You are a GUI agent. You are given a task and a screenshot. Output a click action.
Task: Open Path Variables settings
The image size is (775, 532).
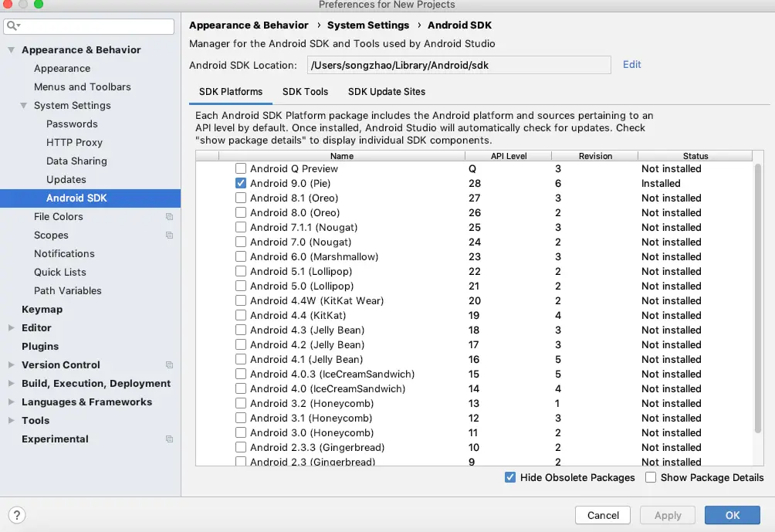pyautogui.click(x=68, y=291)
